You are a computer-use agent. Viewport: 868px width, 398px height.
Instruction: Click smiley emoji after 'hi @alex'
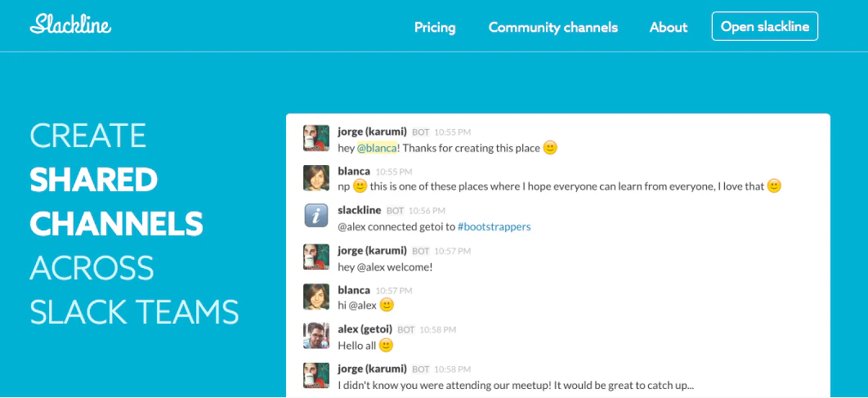387,305
